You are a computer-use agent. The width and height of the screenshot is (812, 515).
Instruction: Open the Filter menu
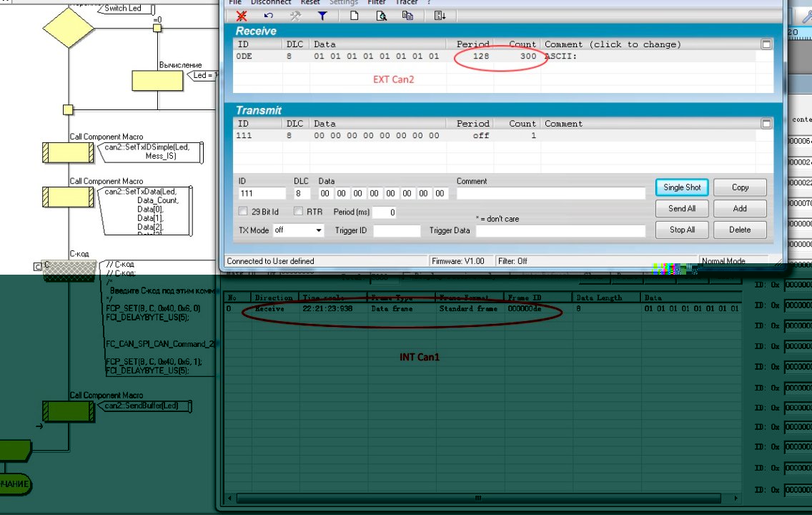pyautogui.click(x=377, y=2)
